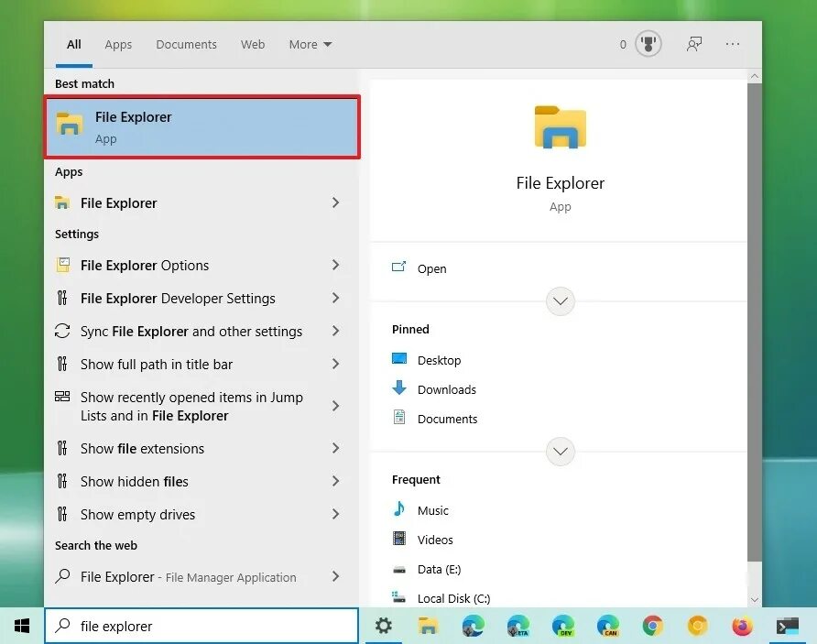Expand the Pinned section chevron
This screenshot has height=644, width=817.
coord(560,451)
